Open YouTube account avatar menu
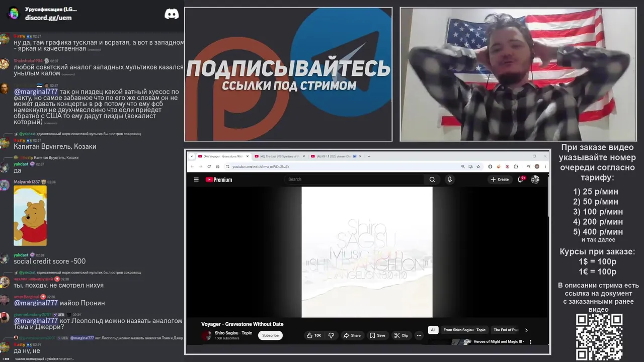This screenshot has height=362, width=644. 535,179
